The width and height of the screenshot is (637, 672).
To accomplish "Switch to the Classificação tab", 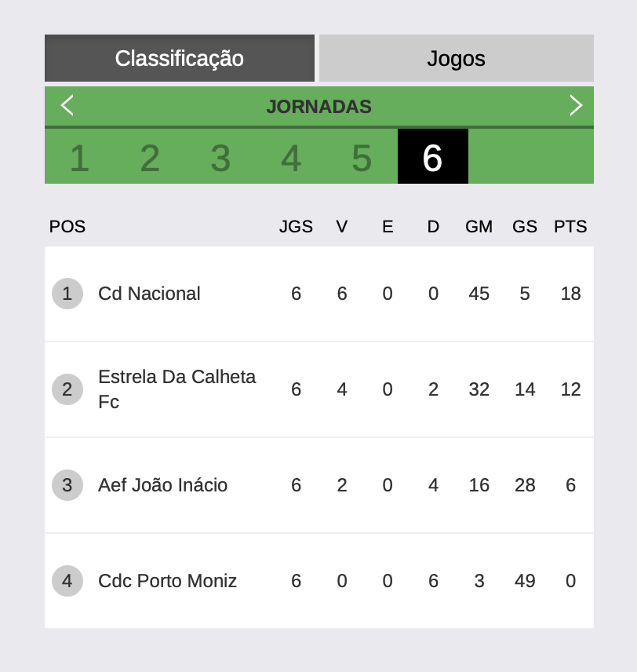I will (180, 59).
